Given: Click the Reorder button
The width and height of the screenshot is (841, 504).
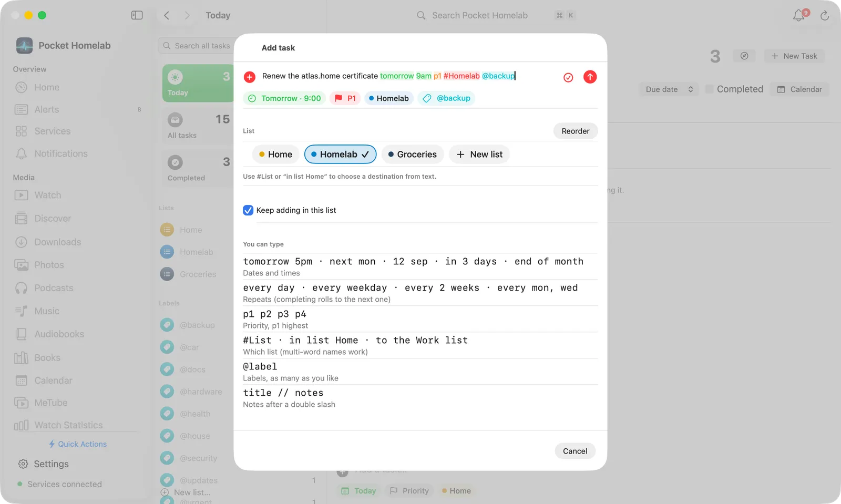Looking at the screenshot, I should pos(576,131).
